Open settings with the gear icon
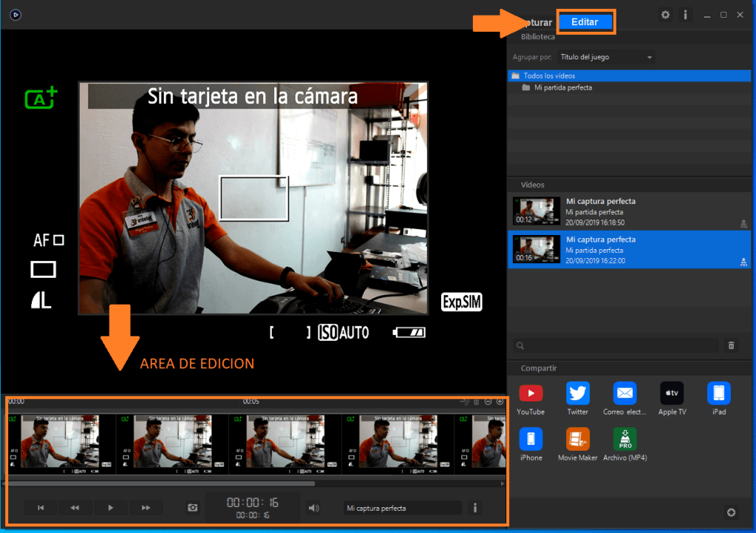 [665, 15]
